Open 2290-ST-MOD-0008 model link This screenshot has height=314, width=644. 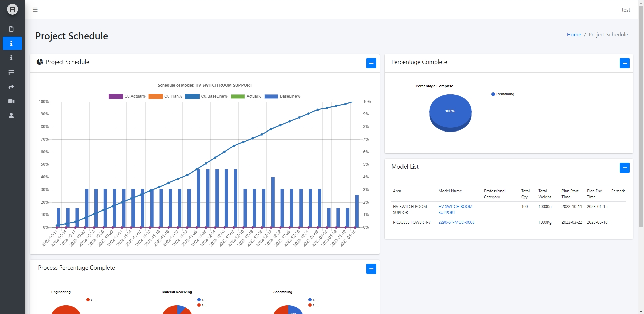point(457,222)
